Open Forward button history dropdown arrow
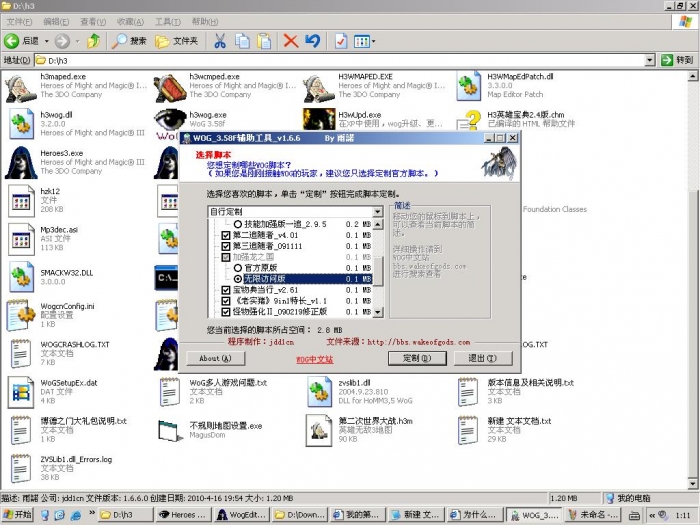 (77, 41)
